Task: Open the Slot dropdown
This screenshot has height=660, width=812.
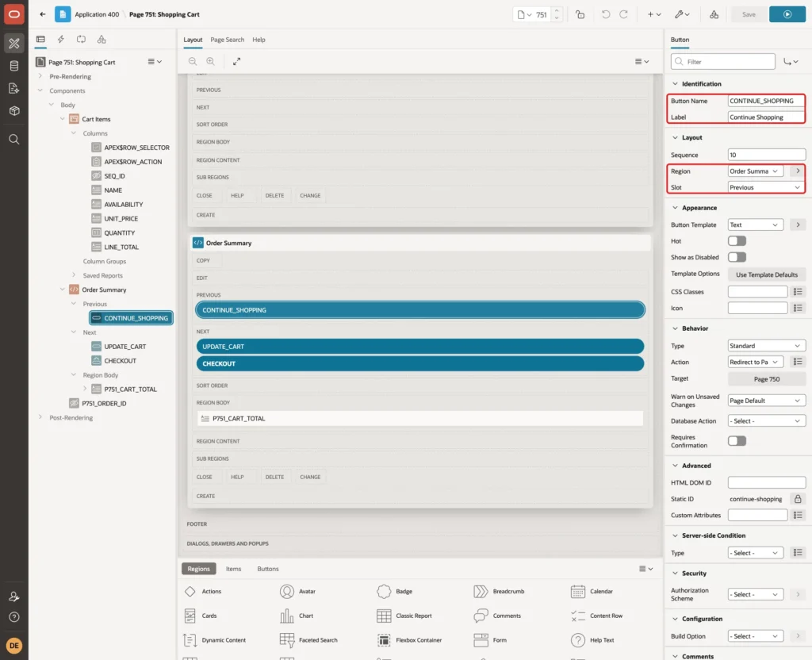Action: point(766,187)
